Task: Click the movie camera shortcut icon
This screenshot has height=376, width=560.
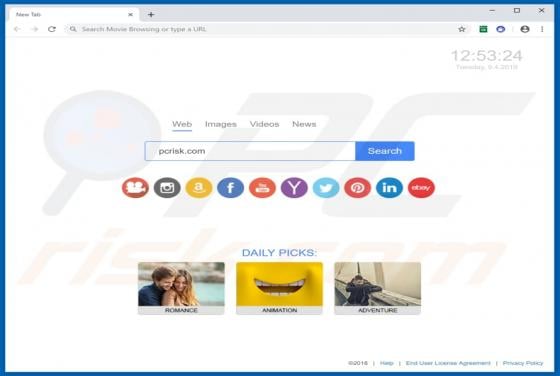Action: coord(135,187)
